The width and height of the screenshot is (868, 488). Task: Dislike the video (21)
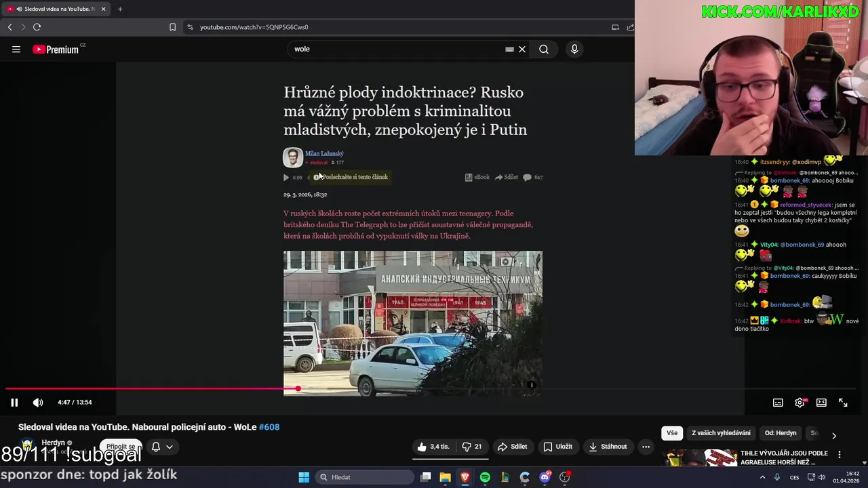click(x=472, y=447)
